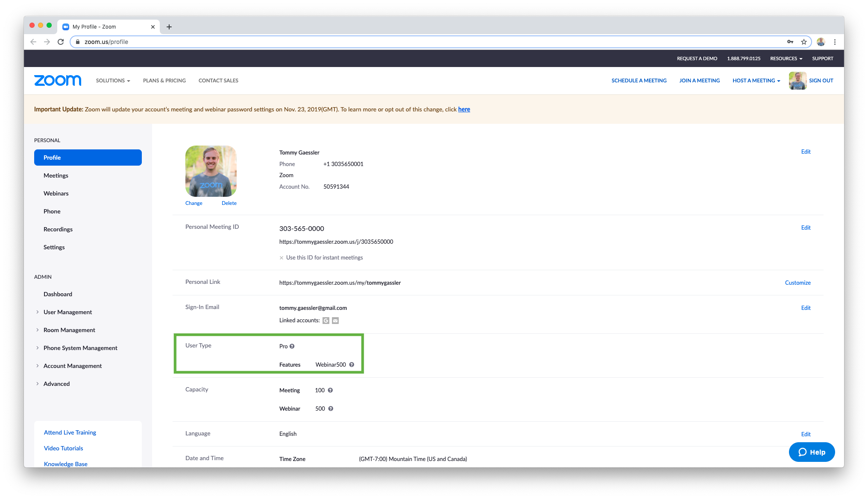Click Edit next to Personal Meeting ID
Viewport: 868px width, 499px height.
coord(806,228)
